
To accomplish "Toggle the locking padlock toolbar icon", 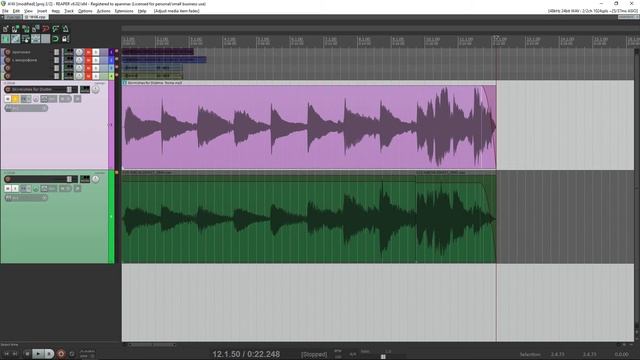I will tap(66, 39).
